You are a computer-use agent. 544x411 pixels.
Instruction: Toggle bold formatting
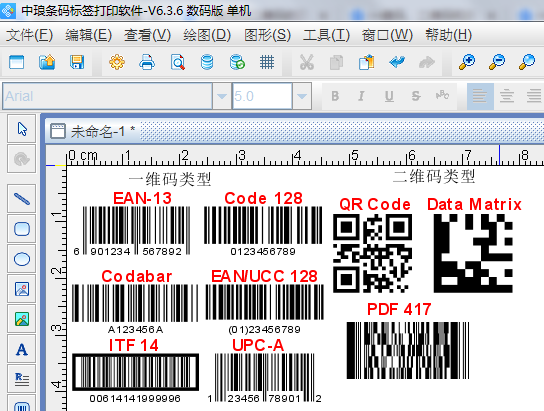pyautogui.click(x=335, y=96)
